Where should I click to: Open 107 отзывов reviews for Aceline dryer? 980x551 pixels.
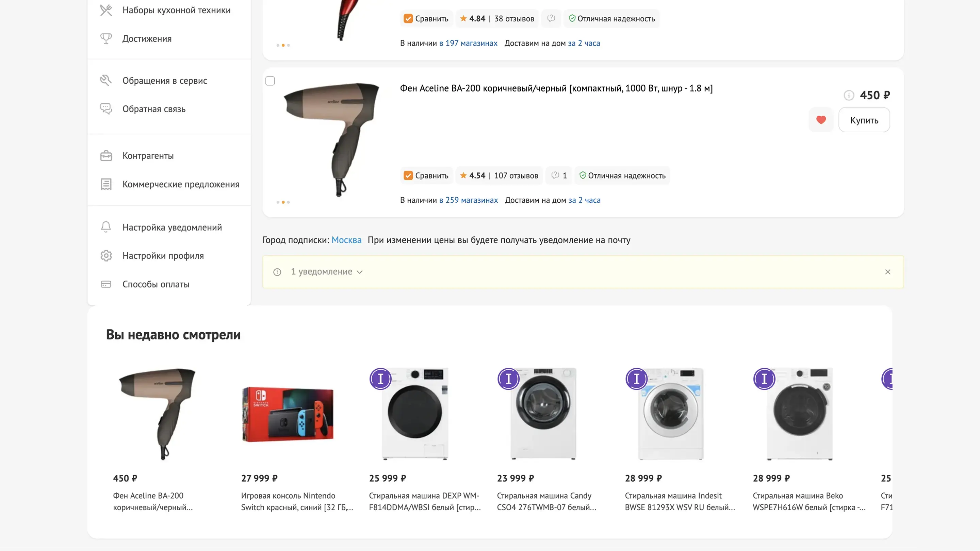(516, 176)
